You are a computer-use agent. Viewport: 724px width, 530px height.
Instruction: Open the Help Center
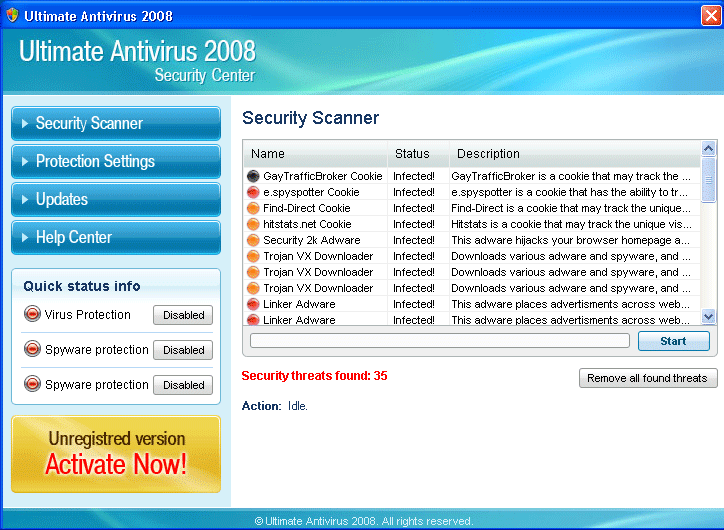click(116, 237)
